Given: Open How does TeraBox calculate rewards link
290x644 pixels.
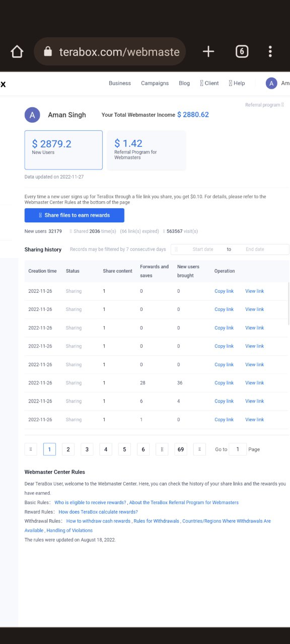Looking at the screenshot, I should [x=98, y=512].
